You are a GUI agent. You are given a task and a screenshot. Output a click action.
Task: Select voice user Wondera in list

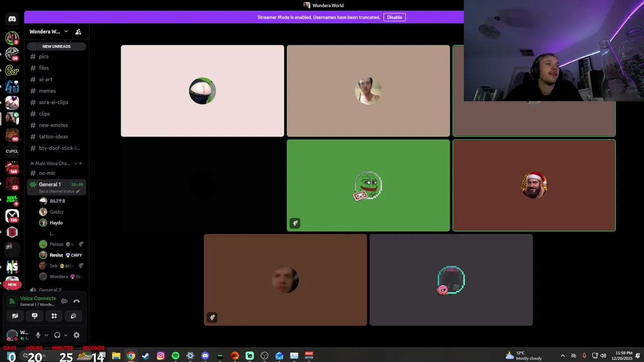(59, 277)
